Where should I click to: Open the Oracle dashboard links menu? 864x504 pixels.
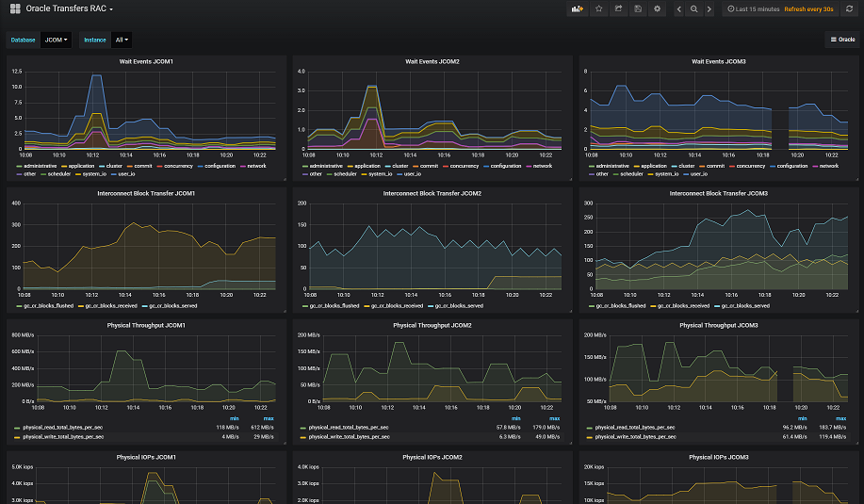coord(842,40)
